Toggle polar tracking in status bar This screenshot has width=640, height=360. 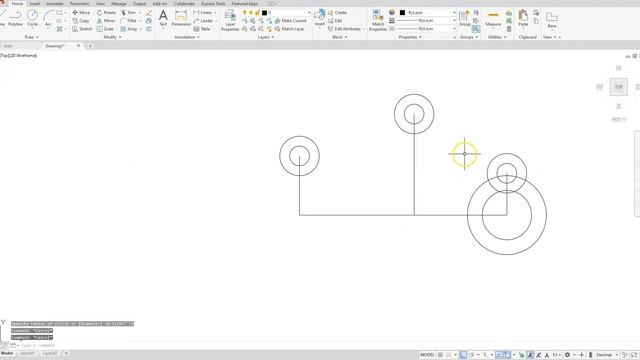click(x=471, y=355)
